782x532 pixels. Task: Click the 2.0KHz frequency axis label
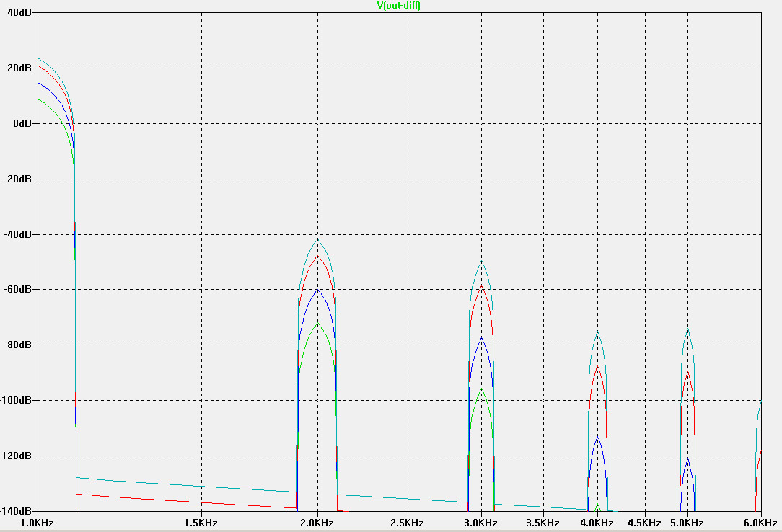coord(317,523)
